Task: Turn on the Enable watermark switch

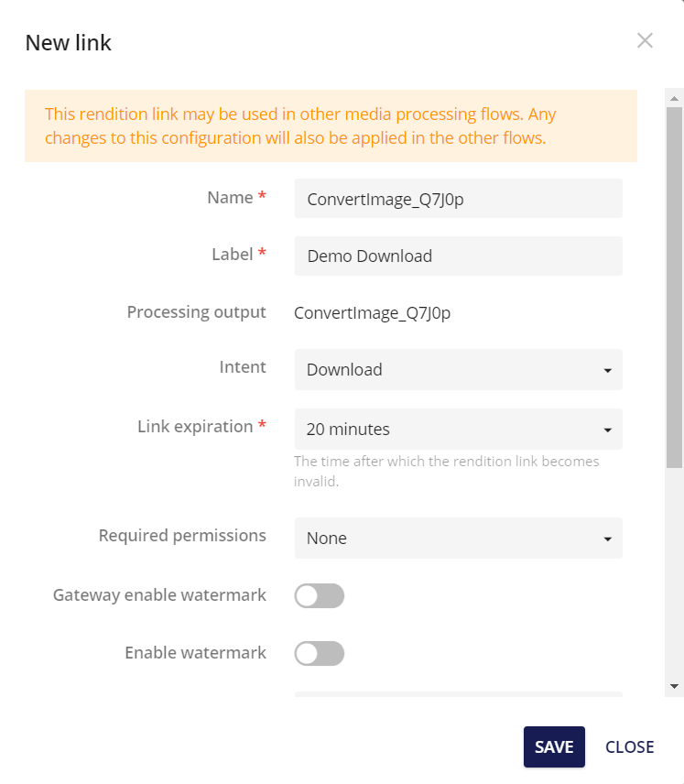Action: [x=319, y=653]
